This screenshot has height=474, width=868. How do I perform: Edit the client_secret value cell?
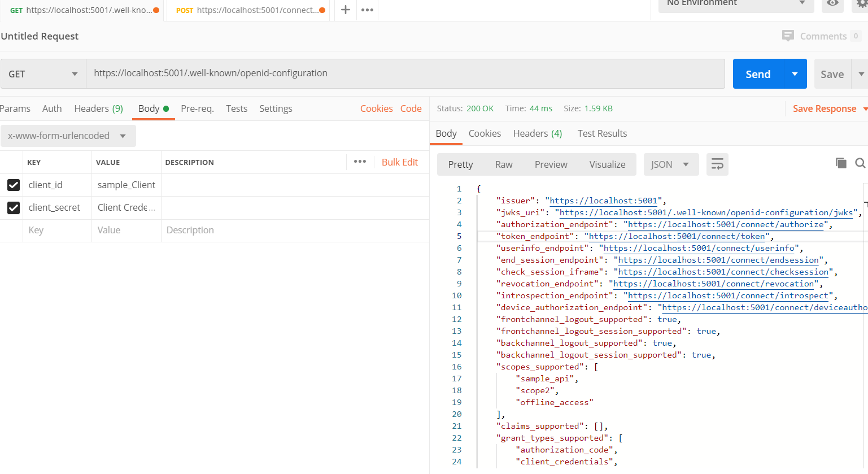(127, 207)
